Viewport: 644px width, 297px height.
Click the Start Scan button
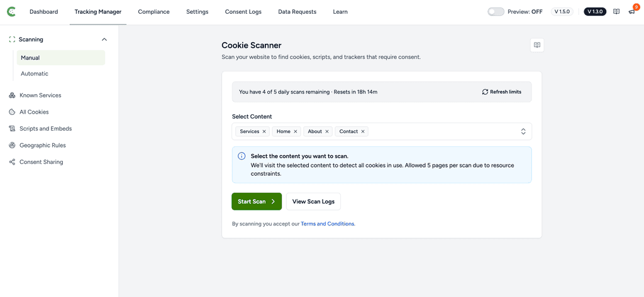pos(257,202)
